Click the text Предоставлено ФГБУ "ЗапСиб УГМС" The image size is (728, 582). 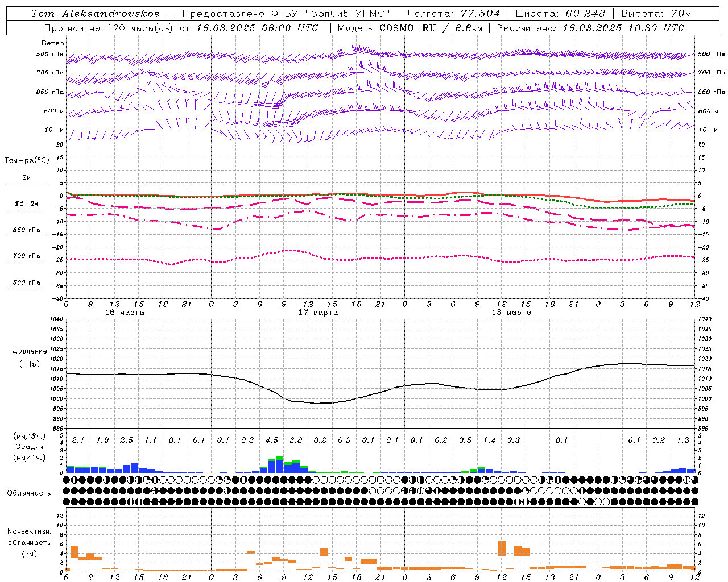tap(287, 14)
